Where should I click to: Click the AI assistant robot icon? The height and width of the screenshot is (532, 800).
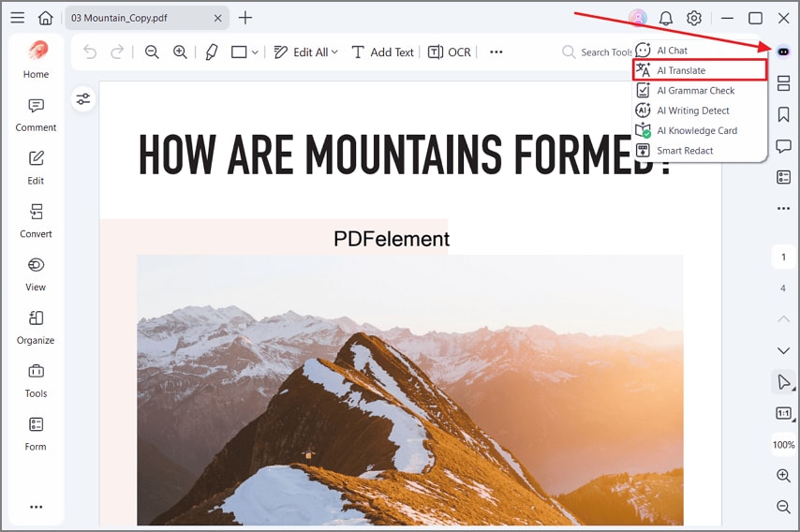pyautogui.click(x=784, y=52)
